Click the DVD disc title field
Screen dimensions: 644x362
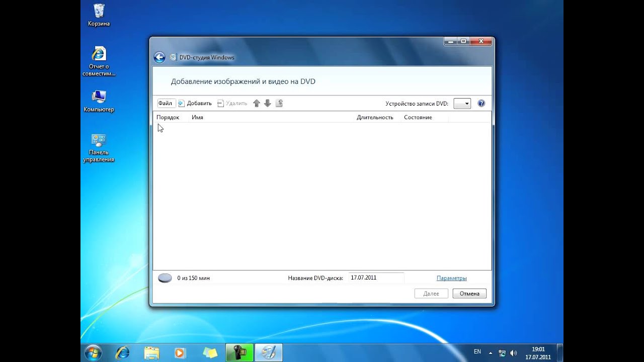point(376,278)
